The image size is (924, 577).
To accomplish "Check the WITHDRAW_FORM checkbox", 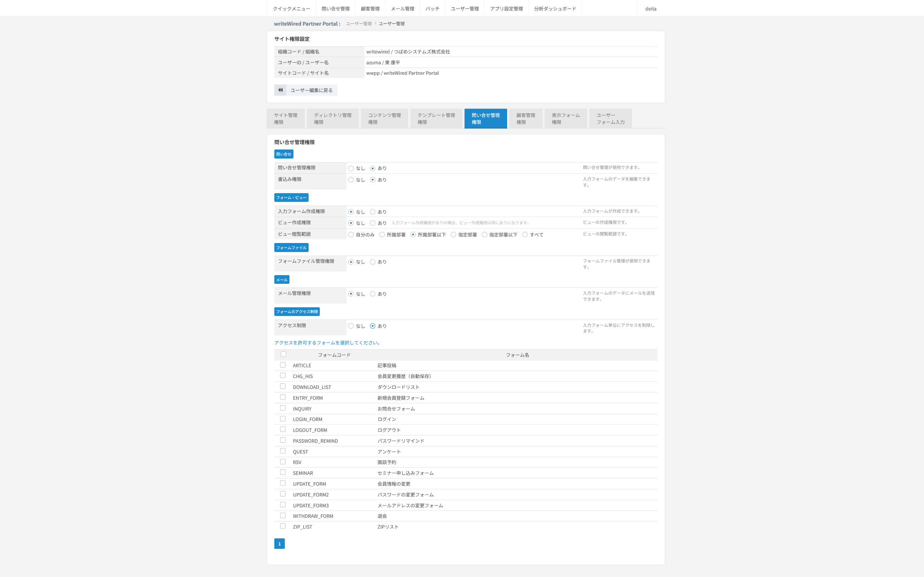I will [x=283, y=516].
